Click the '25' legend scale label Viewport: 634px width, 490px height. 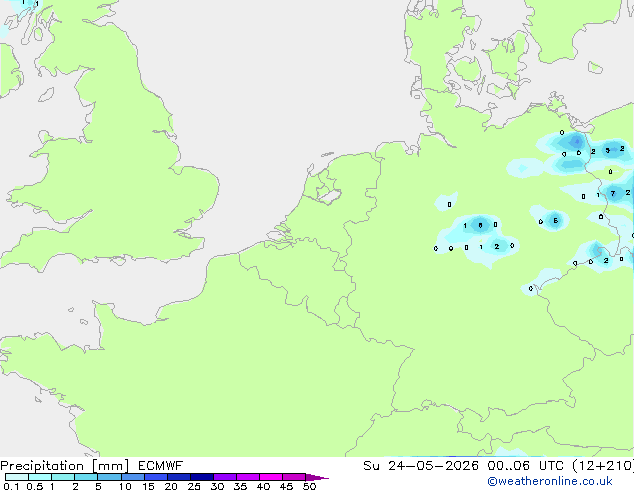click(x=194, y=486)
